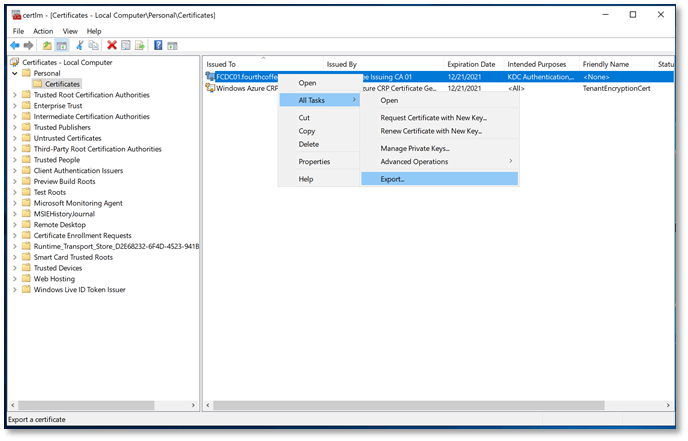Click the Cut scissors toolbar icon
The width and height of the screenshot is (688, 441).
[x=80, y=46]
